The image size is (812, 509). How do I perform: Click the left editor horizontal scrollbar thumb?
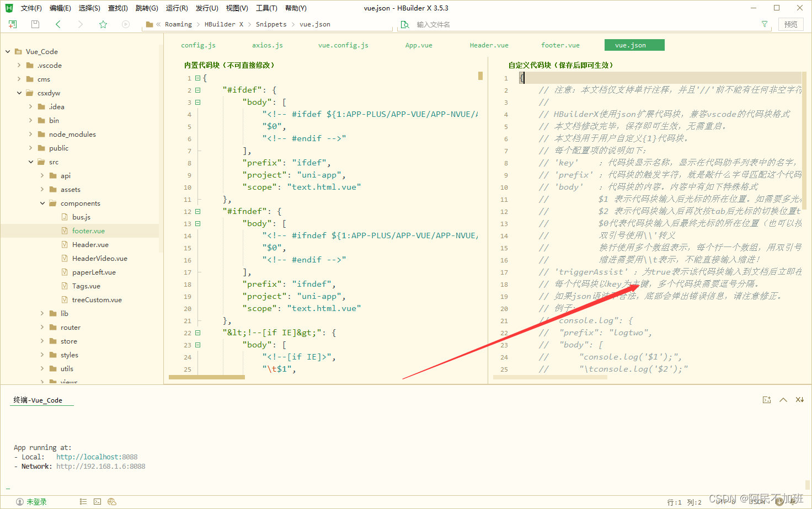(x=207, y=377)
